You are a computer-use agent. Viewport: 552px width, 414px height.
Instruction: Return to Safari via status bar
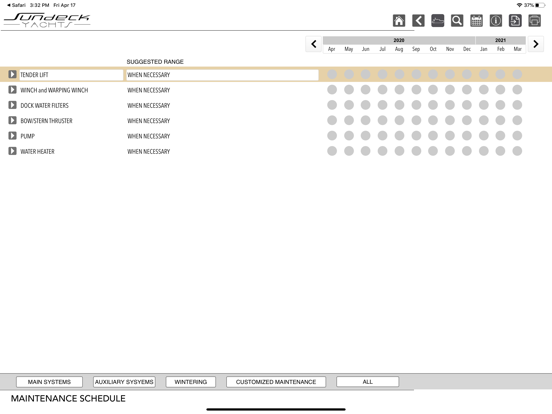(x=16, y=5)
